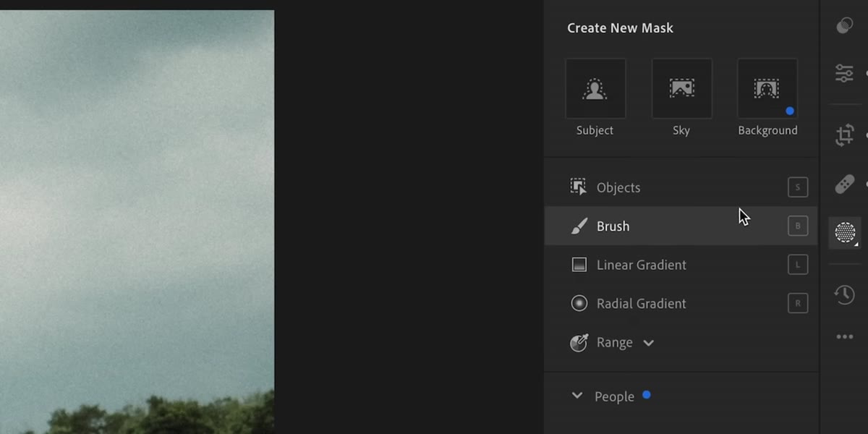868x434 pixels.
Task: Click the Radial Gradient icon
Action: [x=579, y=303]
